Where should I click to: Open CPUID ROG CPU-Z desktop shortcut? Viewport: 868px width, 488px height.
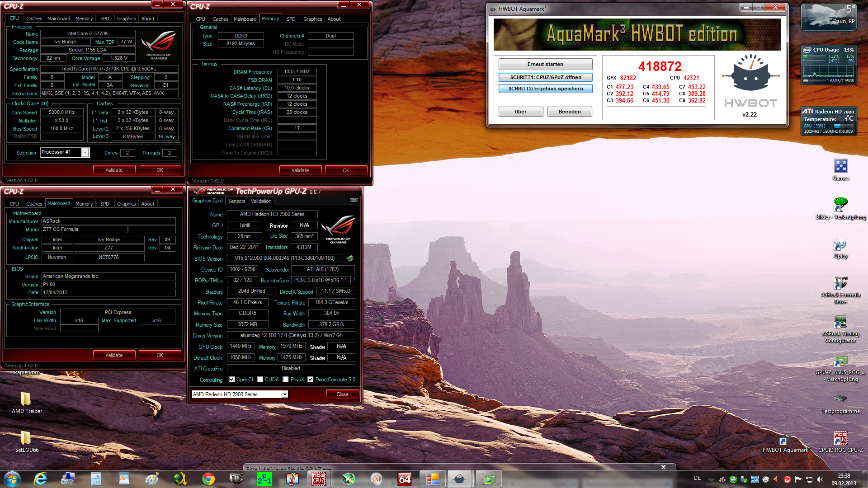(x=841, y=442)
